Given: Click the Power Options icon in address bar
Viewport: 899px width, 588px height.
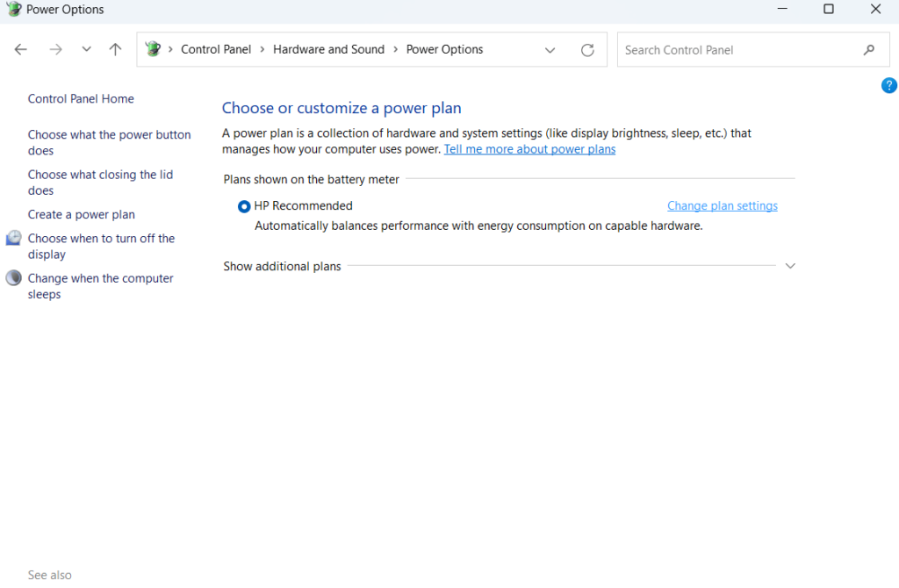Looking at the screenshot, I should (154, 49).
